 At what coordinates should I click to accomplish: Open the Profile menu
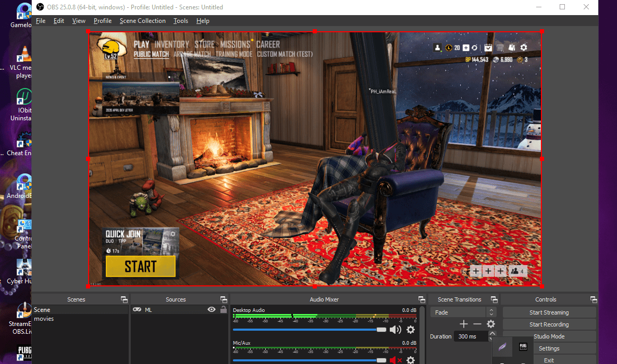tap(103, 21)
